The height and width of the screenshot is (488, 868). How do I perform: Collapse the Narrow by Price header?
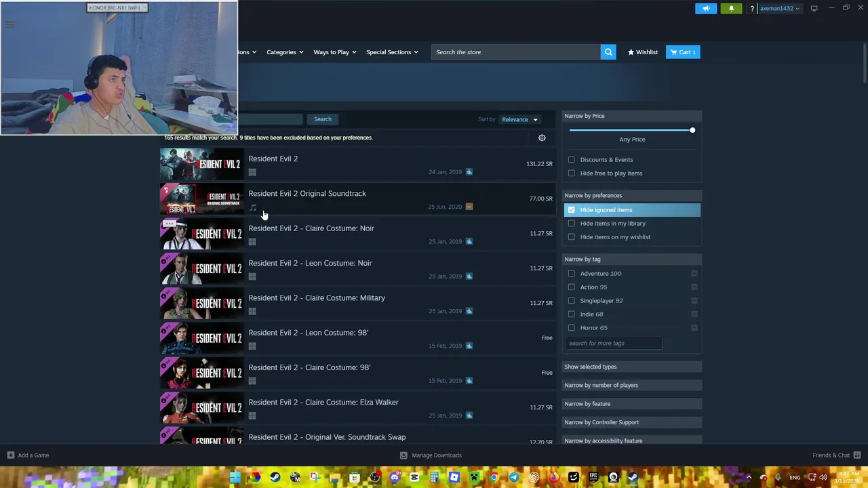click(632, 116)
